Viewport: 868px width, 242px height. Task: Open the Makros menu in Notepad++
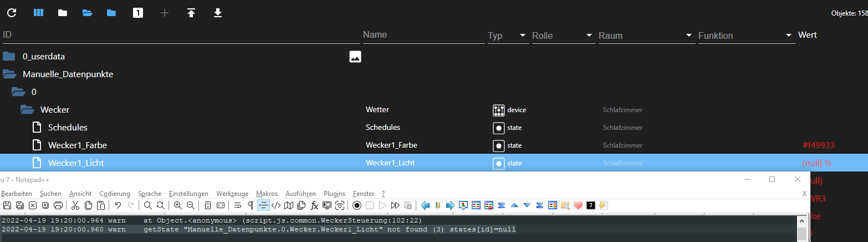[x=267, y=194]
